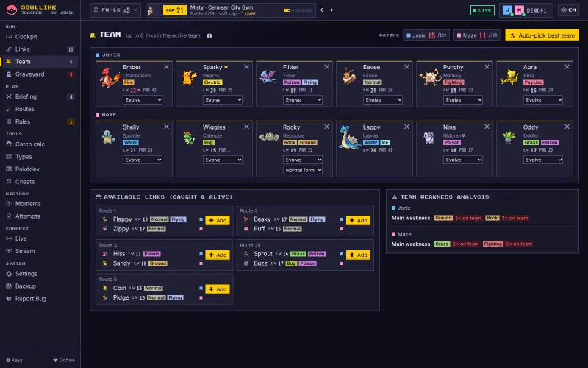Image resolution: width=588 pixels, height=368 pixels.
Task: Add the Route 3 link Beaky and Puff
Action: tap(358, 220)
